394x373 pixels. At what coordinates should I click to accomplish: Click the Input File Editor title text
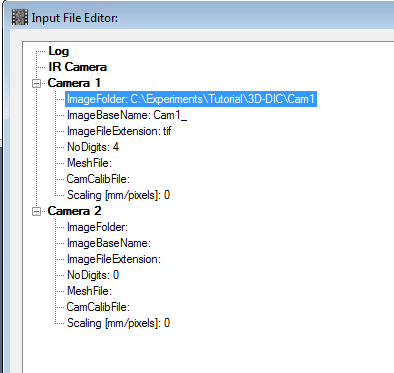point(75,18)
